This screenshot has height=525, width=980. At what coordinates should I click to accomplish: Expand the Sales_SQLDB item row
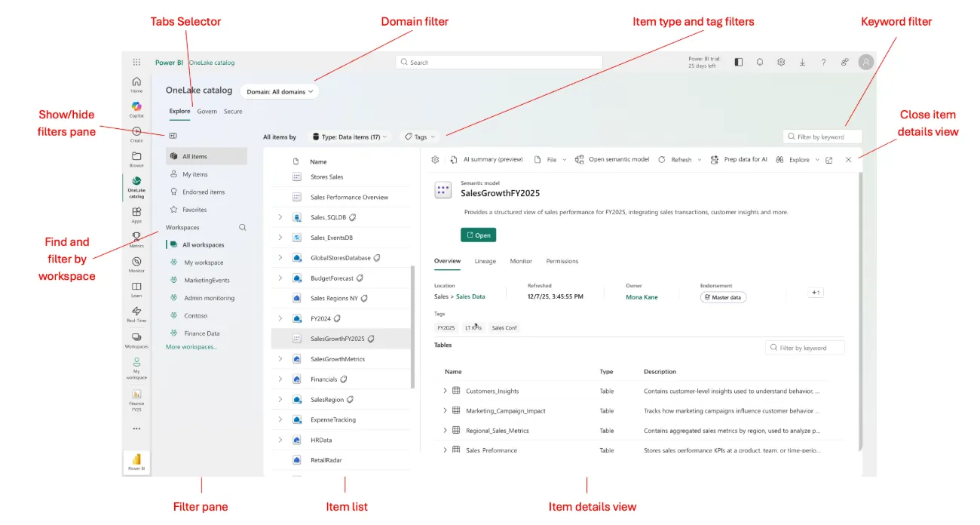280,217
